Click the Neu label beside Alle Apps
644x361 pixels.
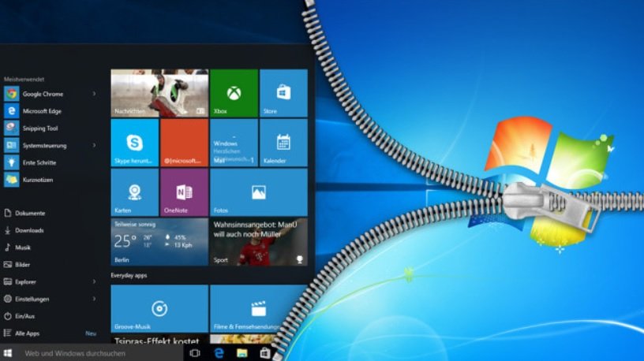tap(91, 333)
